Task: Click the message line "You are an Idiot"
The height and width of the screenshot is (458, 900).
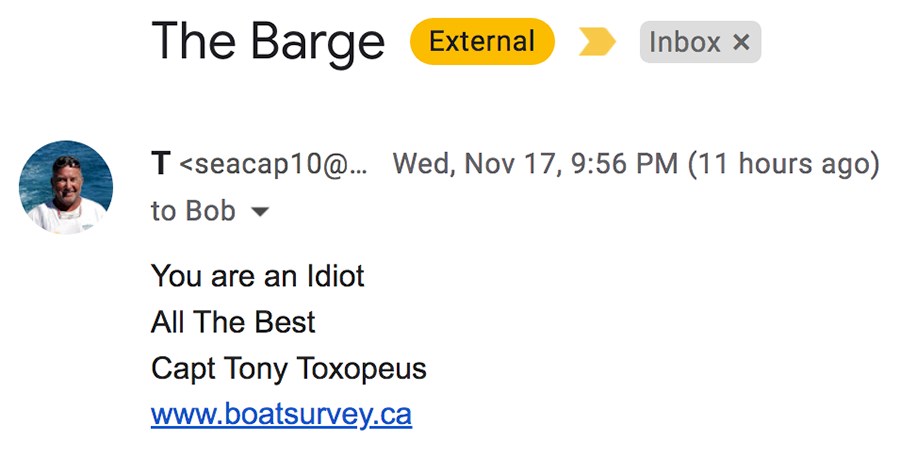Action: 258,276
